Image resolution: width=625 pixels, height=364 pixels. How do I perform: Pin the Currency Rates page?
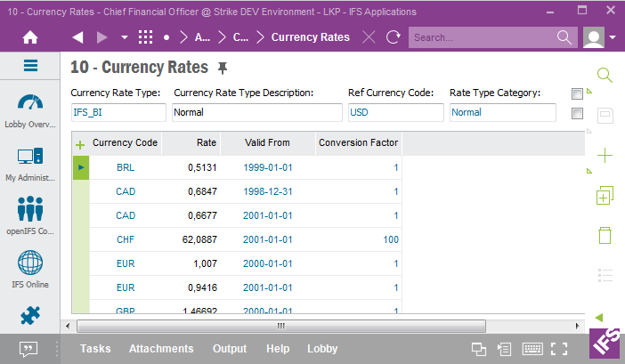223,69
